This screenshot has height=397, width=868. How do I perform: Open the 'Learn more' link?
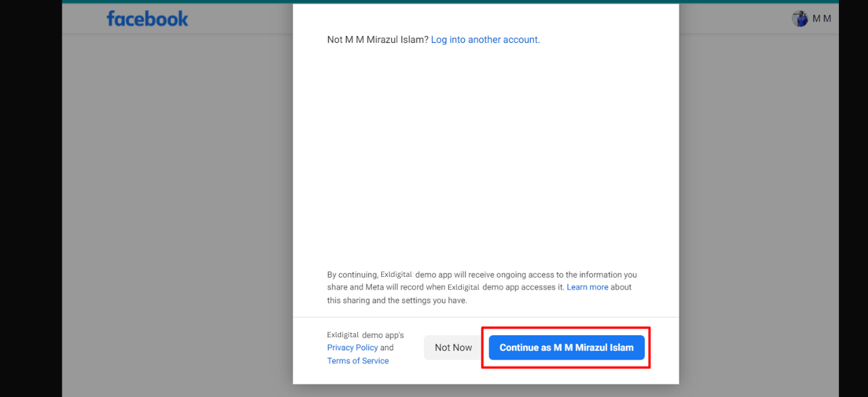pos(587,287)
